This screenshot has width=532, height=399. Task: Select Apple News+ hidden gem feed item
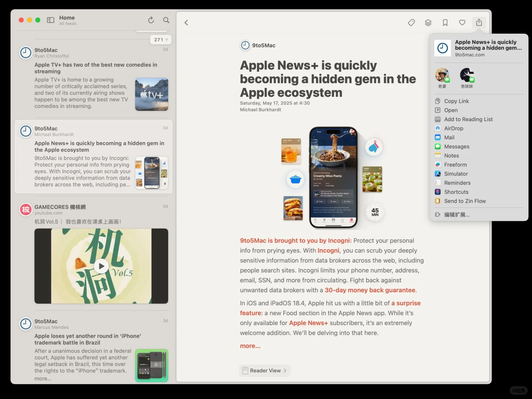[93, 157]
